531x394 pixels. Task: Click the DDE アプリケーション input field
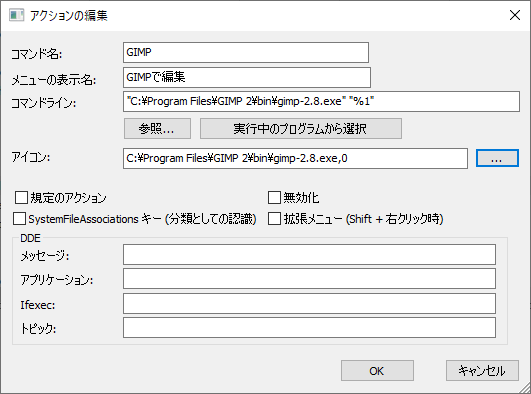pyautogui.click(x=310, y=278)
